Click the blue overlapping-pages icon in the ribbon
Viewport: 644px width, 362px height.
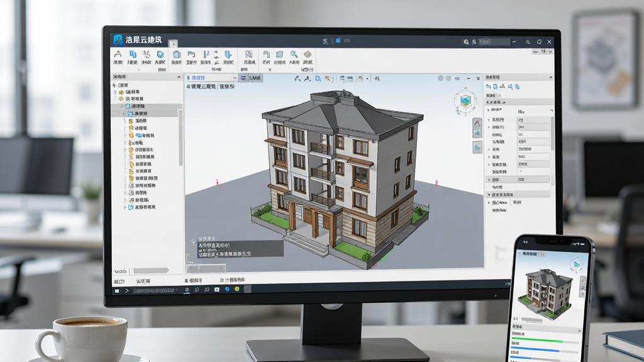click(x=133, y=54)
